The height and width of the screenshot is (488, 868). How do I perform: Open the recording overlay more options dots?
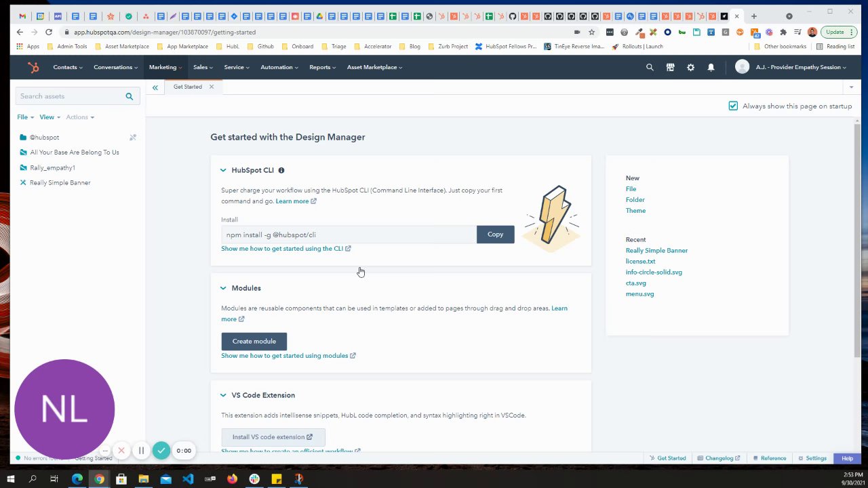pyautogui.click(x=105, y=450)
